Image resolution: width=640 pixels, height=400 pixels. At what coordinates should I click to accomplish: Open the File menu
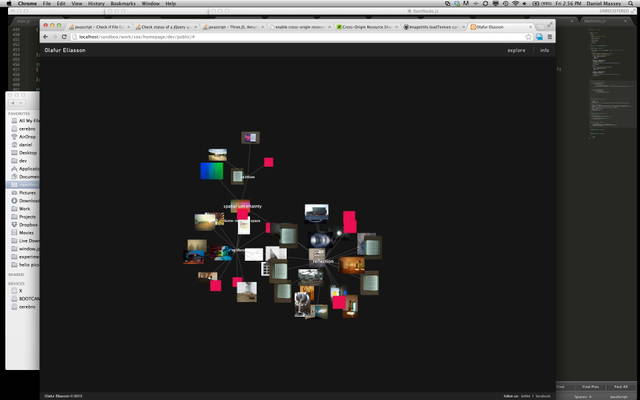tap(47, 3)
